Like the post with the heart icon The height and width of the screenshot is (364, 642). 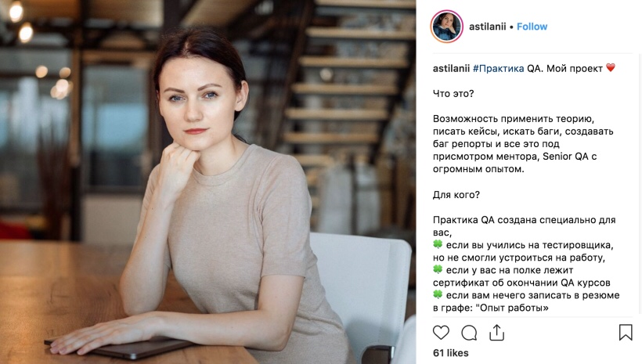pos(441,333)
